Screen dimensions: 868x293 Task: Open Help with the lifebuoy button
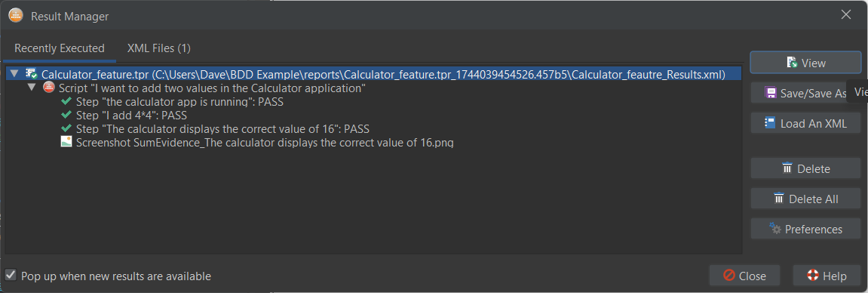pos(827,276)
